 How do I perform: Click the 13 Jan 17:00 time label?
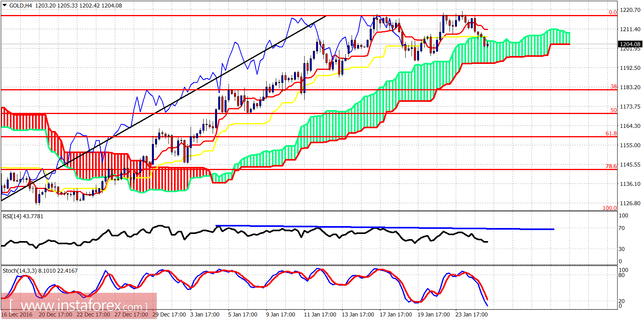pos(358,314)
